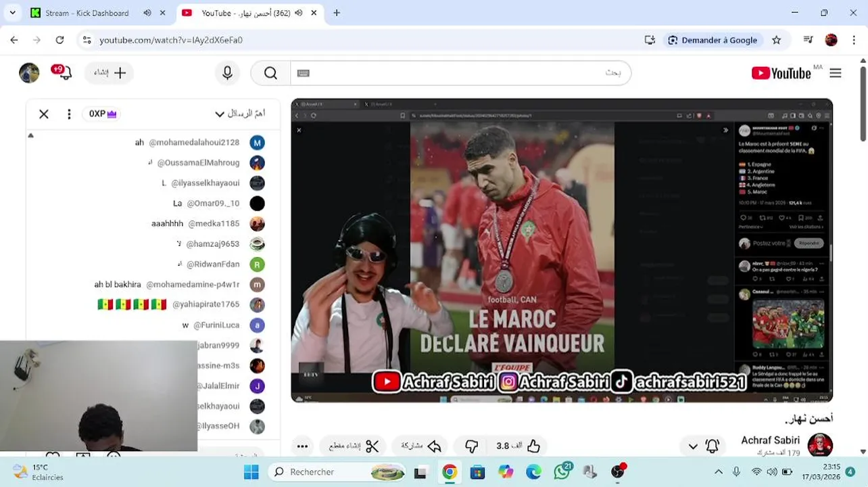Open the YouTube hamburger guide menu
Viewport: 868px width, 487px height.
[836, 73]
